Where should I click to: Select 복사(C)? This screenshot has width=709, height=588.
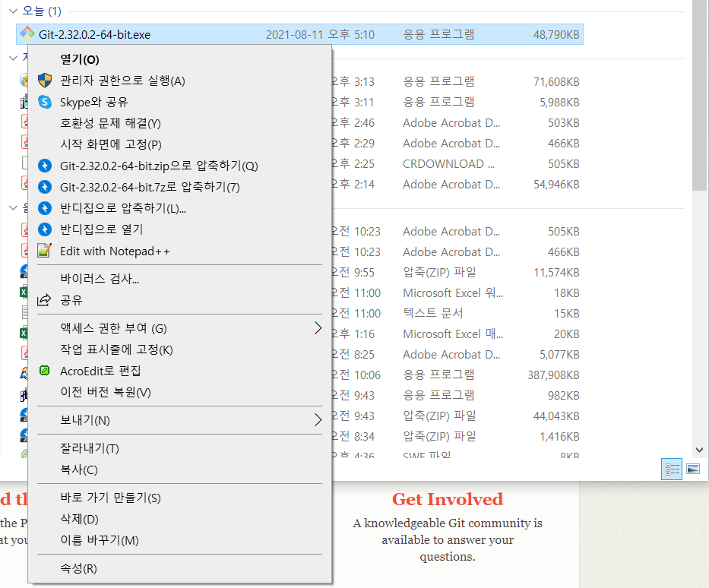179,469
